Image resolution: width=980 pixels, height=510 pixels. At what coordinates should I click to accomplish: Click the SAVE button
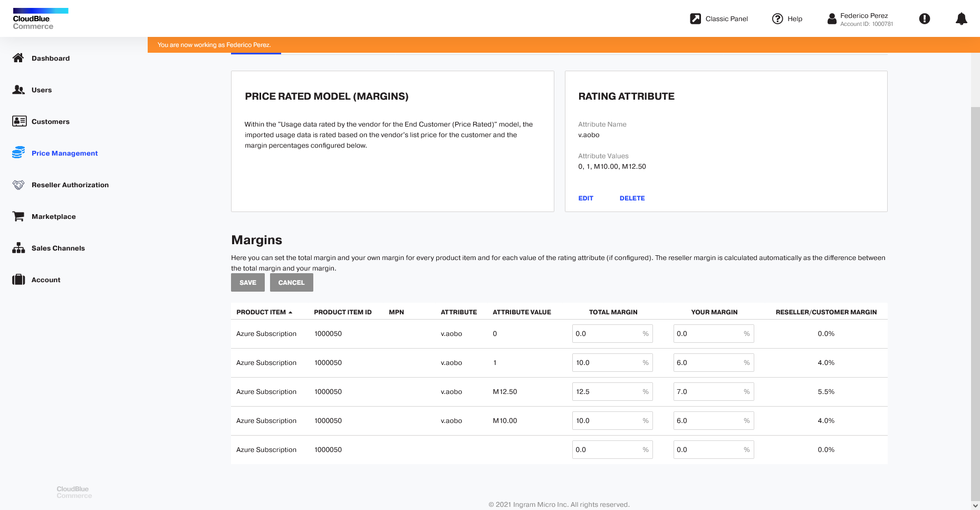tap(248, 282)
